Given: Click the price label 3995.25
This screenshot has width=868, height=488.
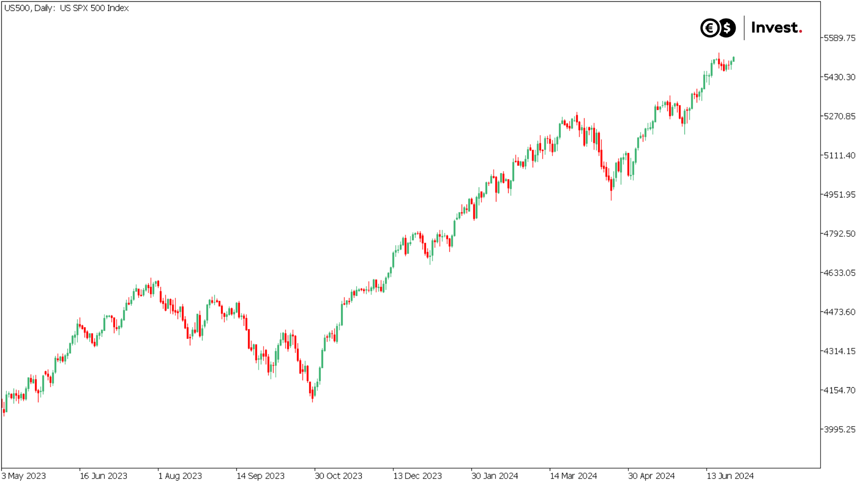Looking at the screenshot, I should pos(840,429).
